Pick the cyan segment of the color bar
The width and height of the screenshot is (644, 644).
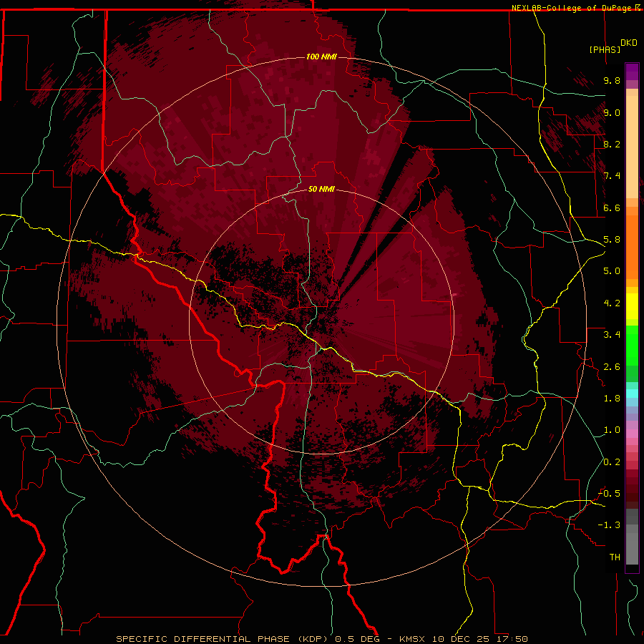pyautogui.click(x=632, y=394)
